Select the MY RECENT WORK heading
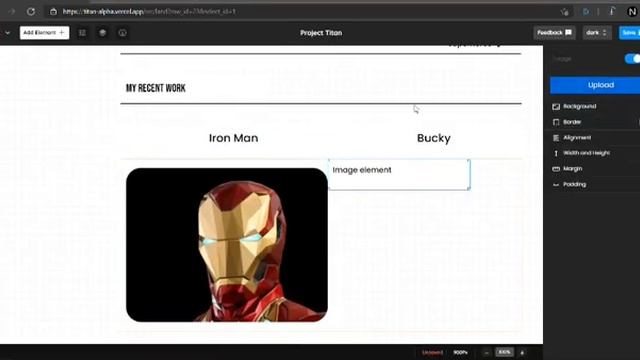The height and width of the screenshot is (360, 640). [156, 88]
